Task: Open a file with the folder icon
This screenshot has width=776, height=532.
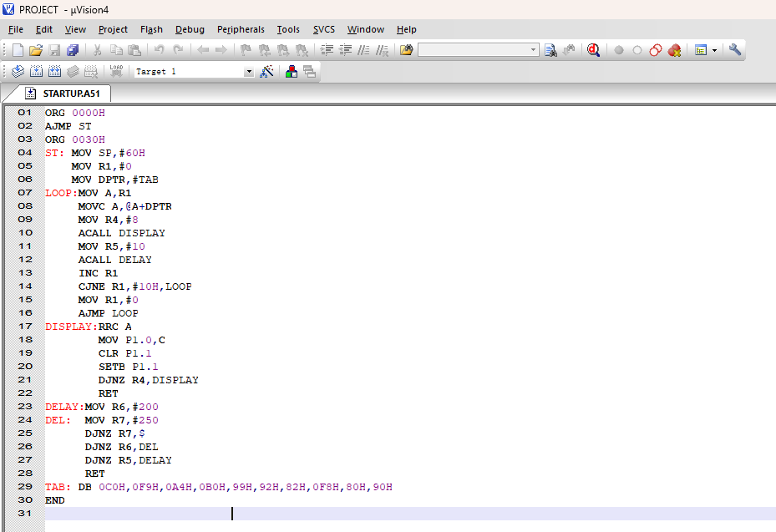Action: [x=36, y=50]
